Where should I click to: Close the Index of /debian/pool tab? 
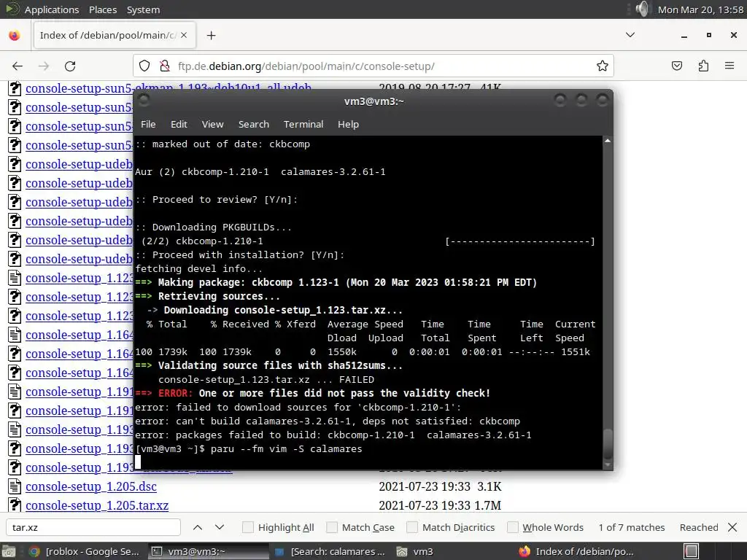(184, 35)
